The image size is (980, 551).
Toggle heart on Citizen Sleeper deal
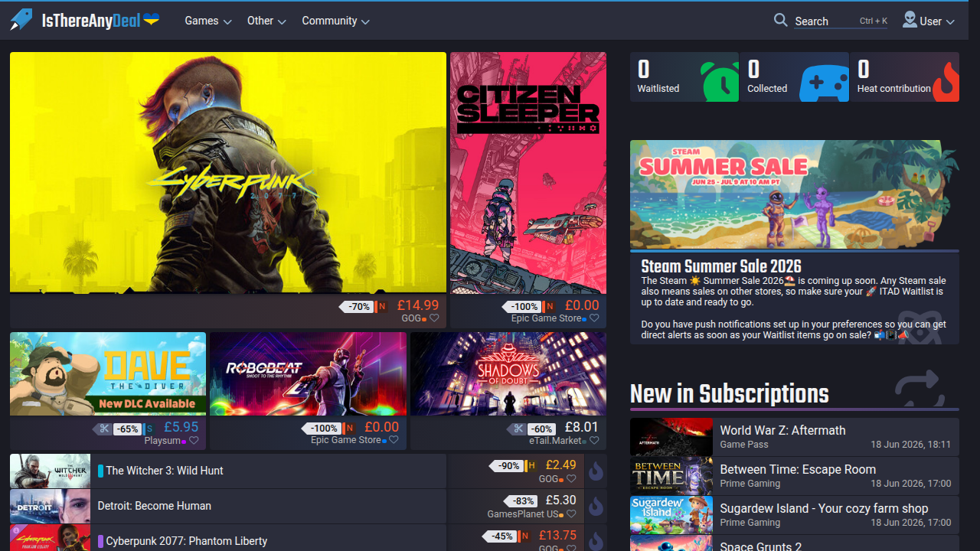(594, 318)
